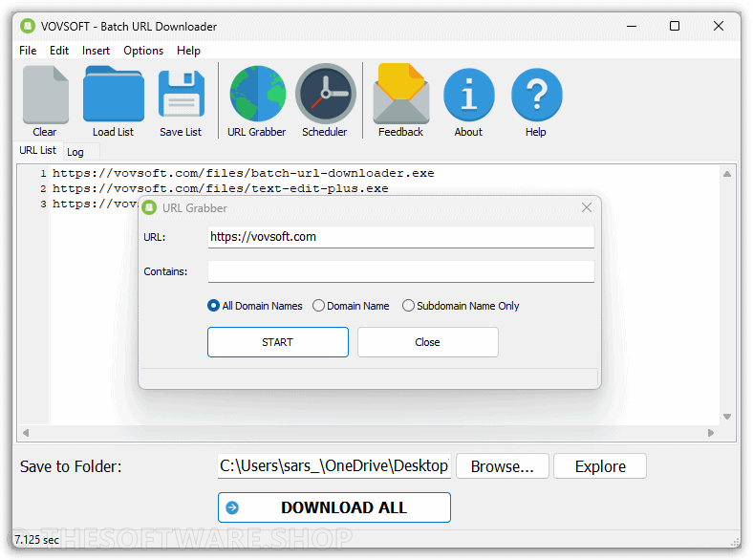The image size is (753, 560).
Task: Switch to the URL List tab
Action: [x=37, y=150]
